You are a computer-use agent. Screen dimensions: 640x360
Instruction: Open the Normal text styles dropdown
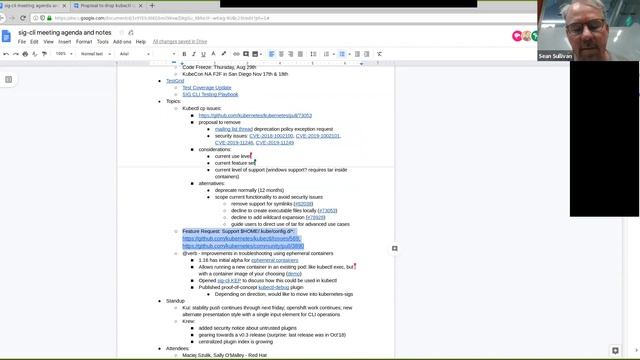click(96, 54)
